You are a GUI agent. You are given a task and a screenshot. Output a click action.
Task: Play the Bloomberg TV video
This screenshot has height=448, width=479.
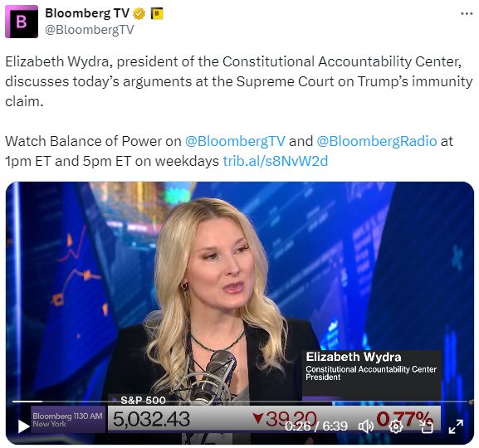click(23, 426)
